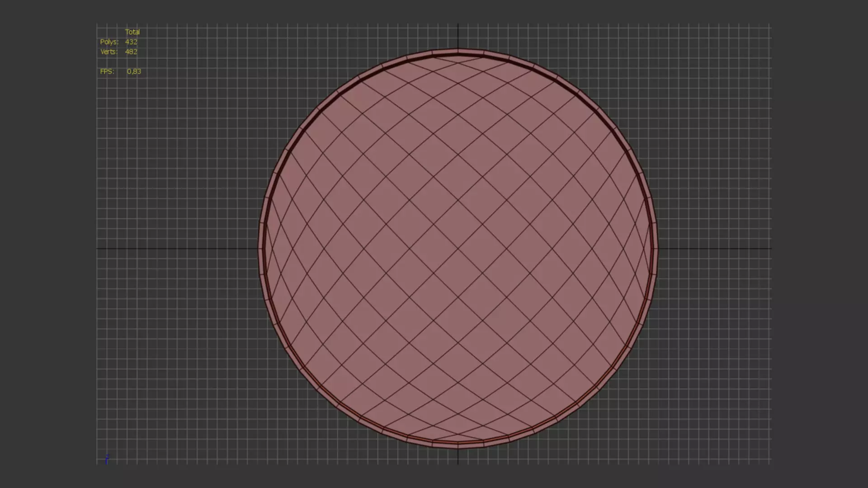Click the 'Total' statistics header text
This screenshot has height=488, width=868.
point(132,32)
